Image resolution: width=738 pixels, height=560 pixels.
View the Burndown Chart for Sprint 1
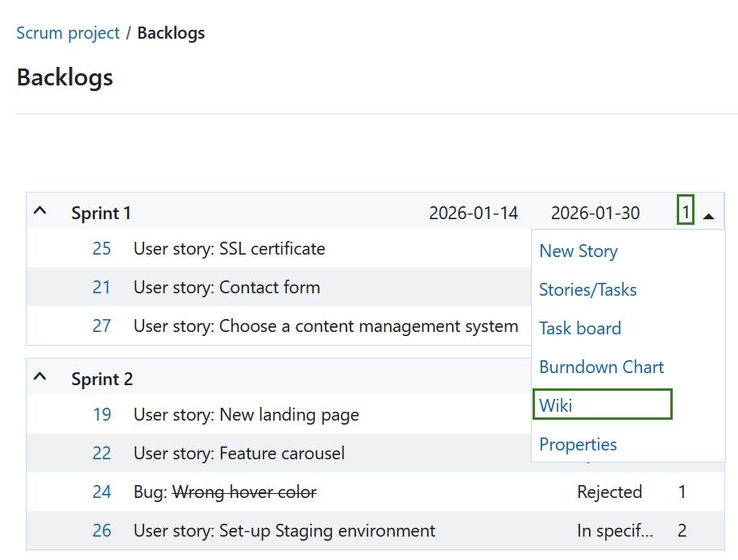click(x=601, y=367)
